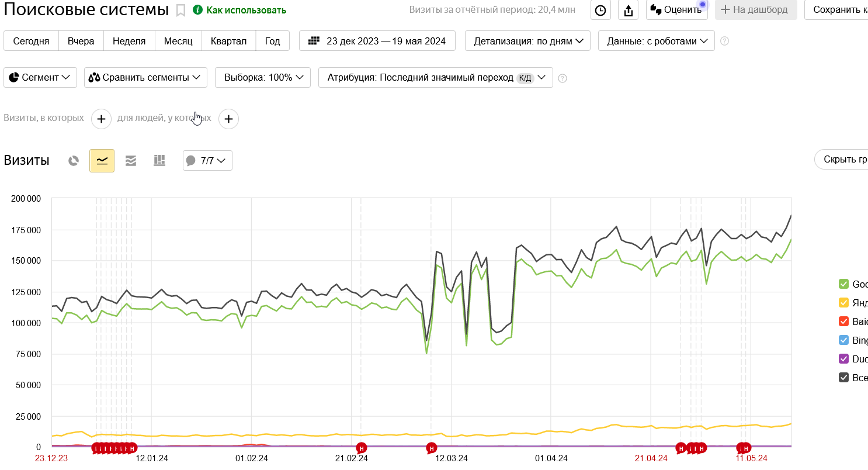Open the Атрибуция dropdown
The image size is (868, 470).
tap(435, 78)
